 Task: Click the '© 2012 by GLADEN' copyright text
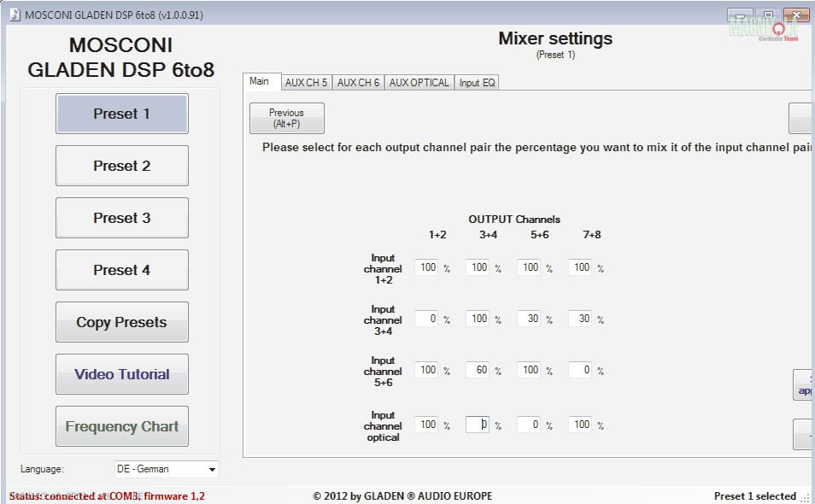402,496
